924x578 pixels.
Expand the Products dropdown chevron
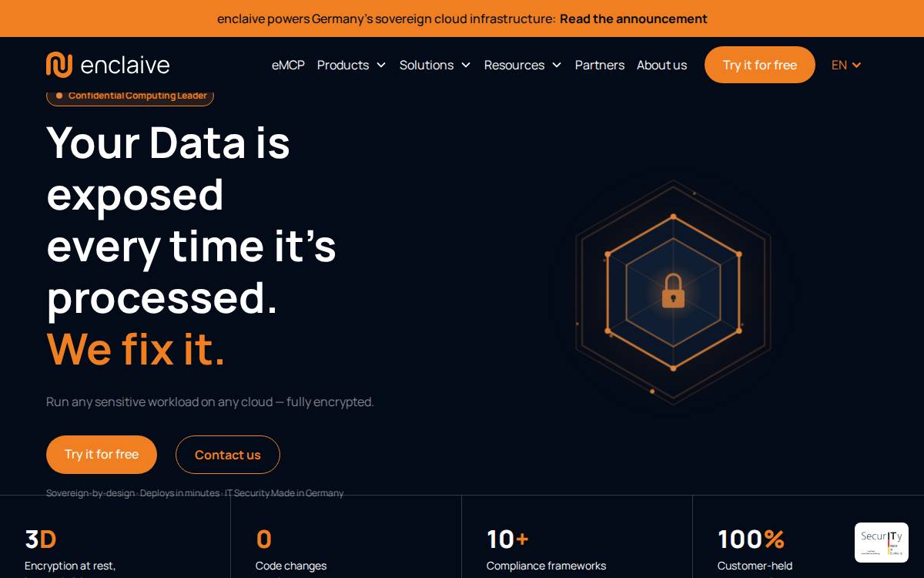[381, 66]
